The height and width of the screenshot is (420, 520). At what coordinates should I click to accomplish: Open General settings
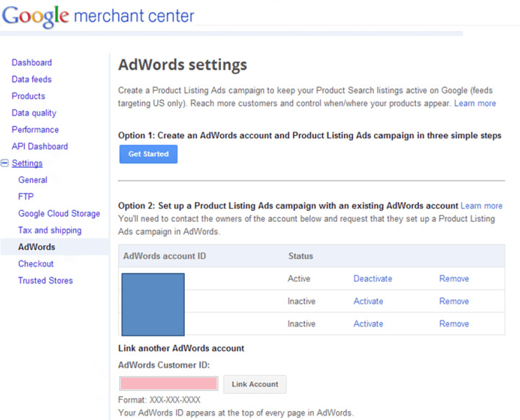click(33, 180)
